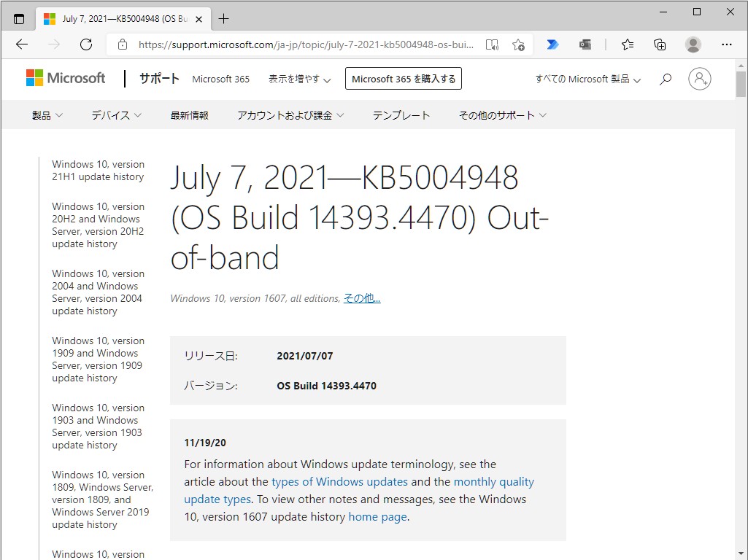
Task: Open the テンプレート menu item
Action: [401, 115]
